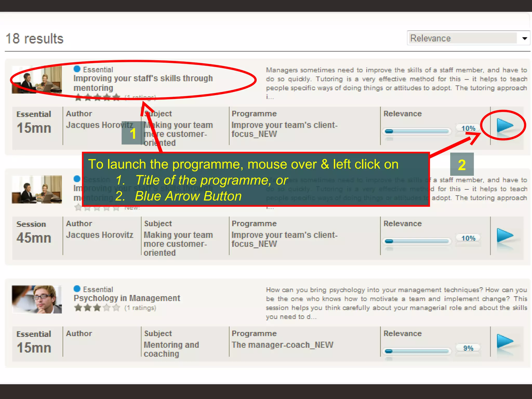
Task: Click star rating of Psychology in Management
Action: 97,308
